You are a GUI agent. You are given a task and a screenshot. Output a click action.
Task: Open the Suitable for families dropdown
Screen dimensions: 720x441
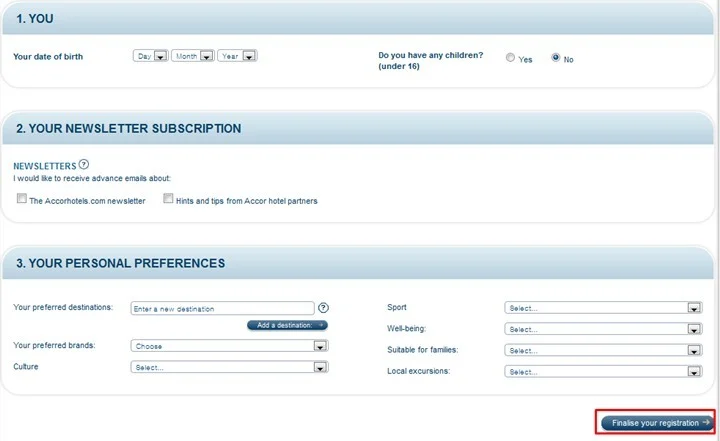point(603,350)
